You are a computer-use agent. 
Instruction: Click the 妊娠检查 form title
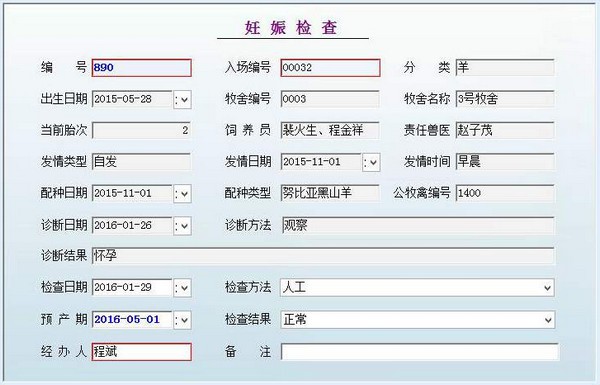click(x=291, y=28)
